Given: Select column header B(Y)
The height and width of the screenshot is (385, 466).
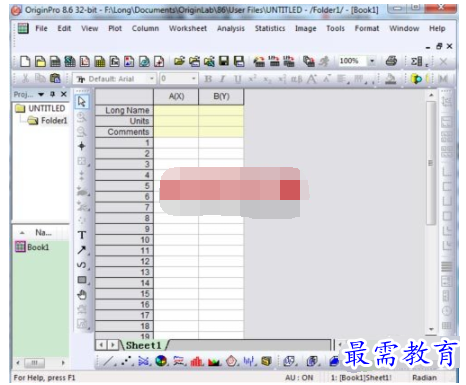Looking at the screenshot, I should [221, 97].
